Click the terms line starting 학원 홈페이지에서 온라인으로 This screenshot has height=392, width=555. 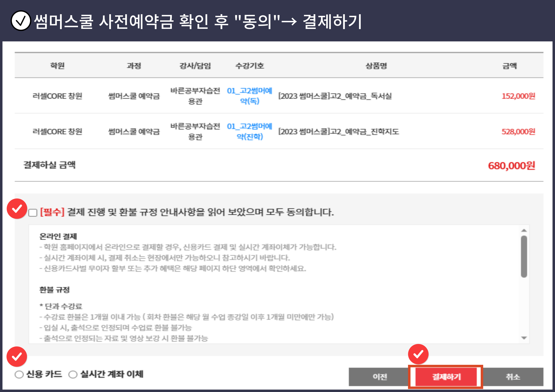(188, 247)
